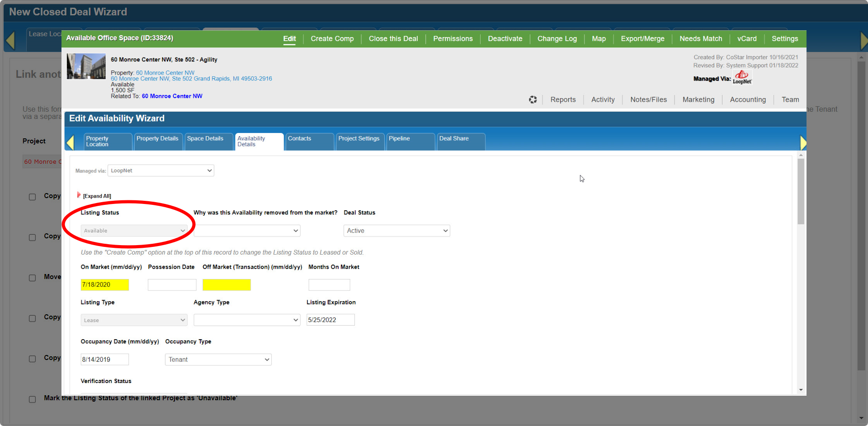
Task: Click the wizard's left yellow arrow
Action: pos(70,142)
